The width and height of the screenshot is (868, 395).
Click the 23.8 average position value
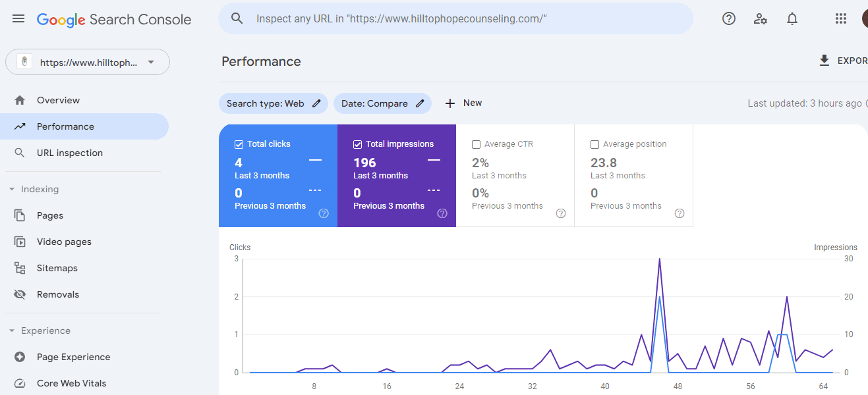604,163
